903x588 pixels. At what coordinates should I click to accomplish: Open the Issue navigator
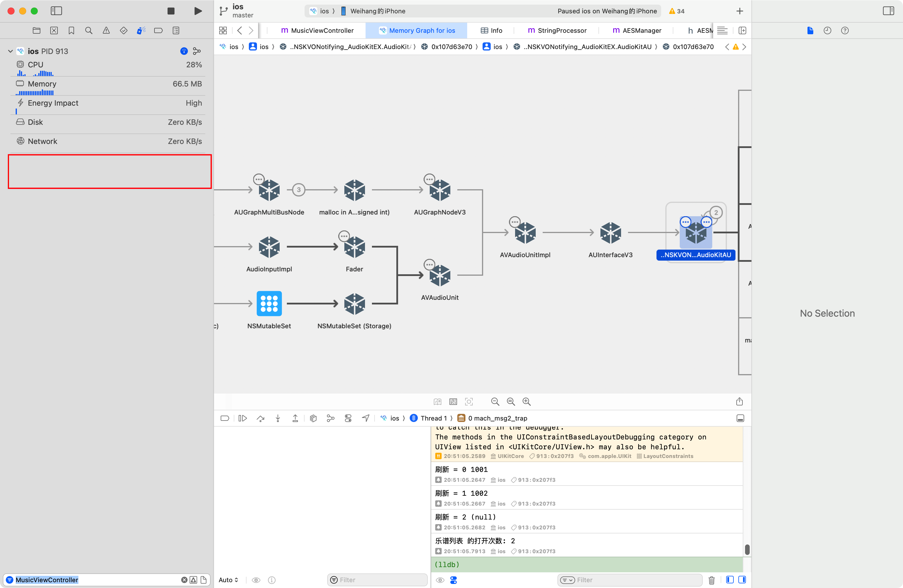pos(106,30)
